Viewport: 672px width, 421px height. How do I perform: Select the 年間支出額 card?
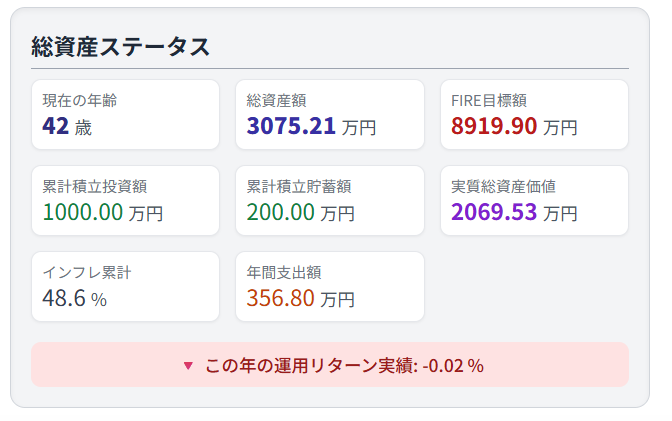[330, 286]
